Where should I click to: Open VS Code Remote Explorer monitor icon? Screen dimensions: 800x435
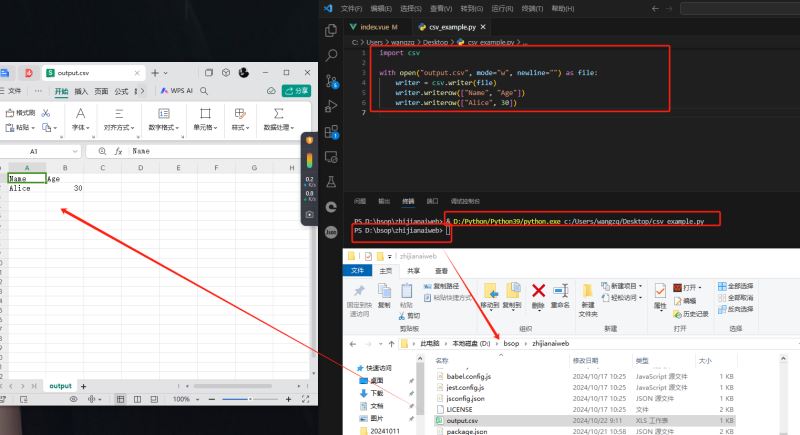click(331, 157)
